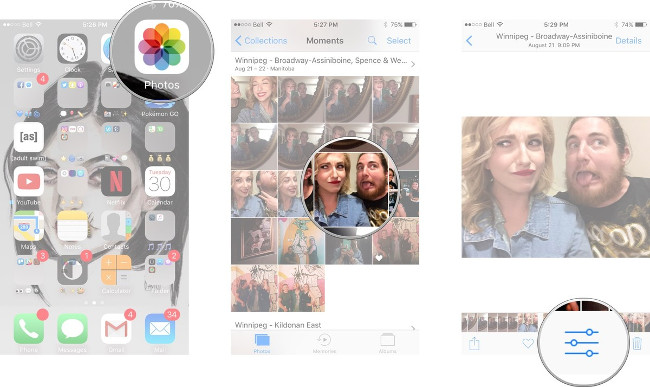
Task: Open the edit adjustments sliders icon
Action: tap(582, 343)
